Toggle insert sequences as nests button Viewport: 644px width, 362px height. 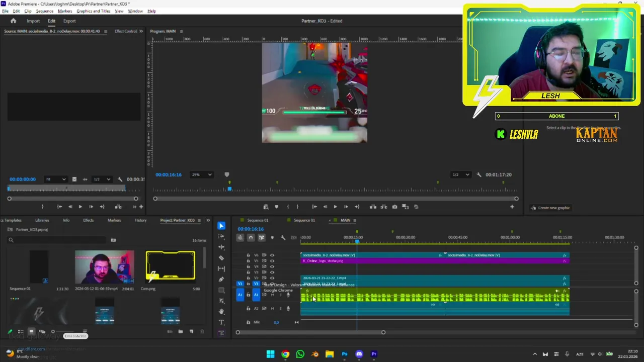click(240, 238)
